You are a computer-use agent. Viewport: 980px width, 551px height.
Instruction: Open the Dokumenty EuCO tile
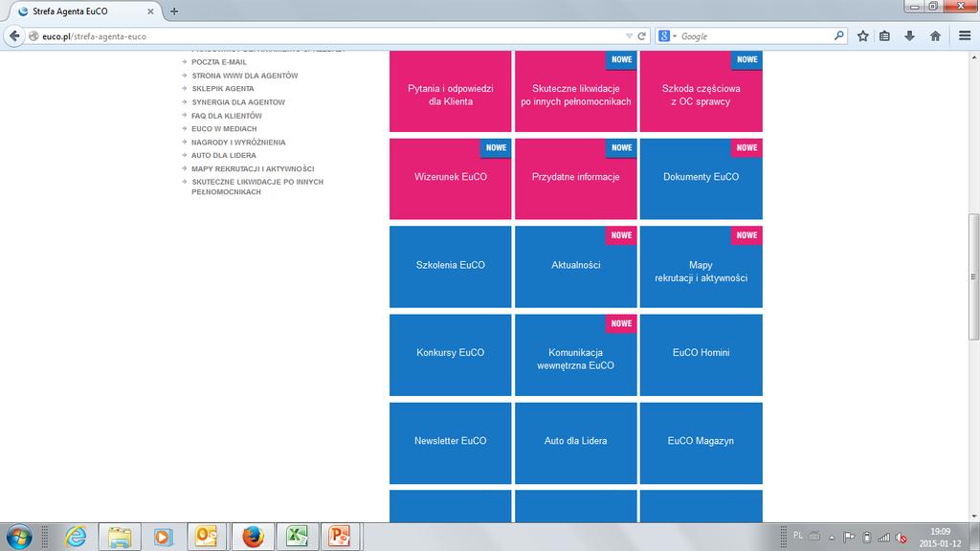(702, 179)
